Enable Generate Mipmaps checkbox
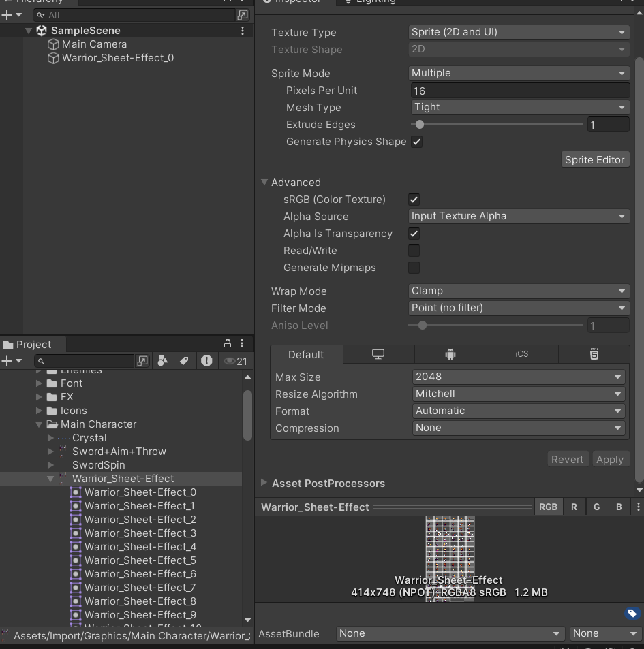Screen dimensions: 644x649 (x=414, y=268)
